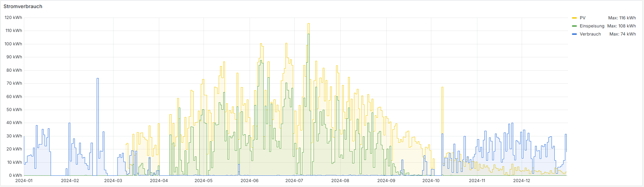Click the 2024-10 x-axis label
The image size is (644, 187).
pos(431,181)
